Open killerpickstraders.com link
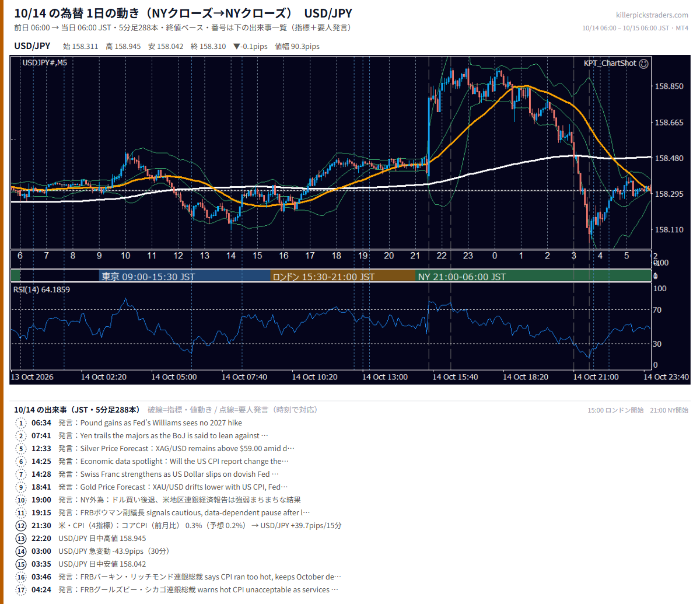Screen dimensions: 700x604 [x=652, y=15]
